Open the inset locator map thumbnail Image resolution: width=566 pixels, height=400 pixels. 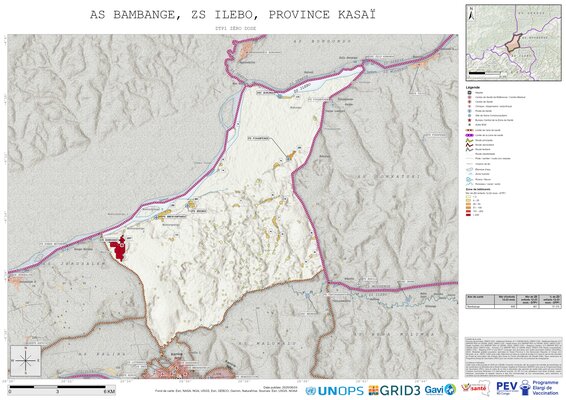[x=513, y=43]
